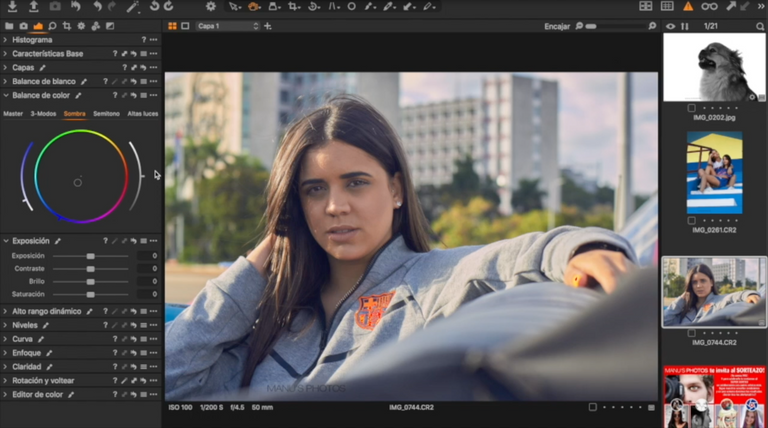Collapse the Exposición panel
Screen dimensions: 768x428
[x=5, y=241]
